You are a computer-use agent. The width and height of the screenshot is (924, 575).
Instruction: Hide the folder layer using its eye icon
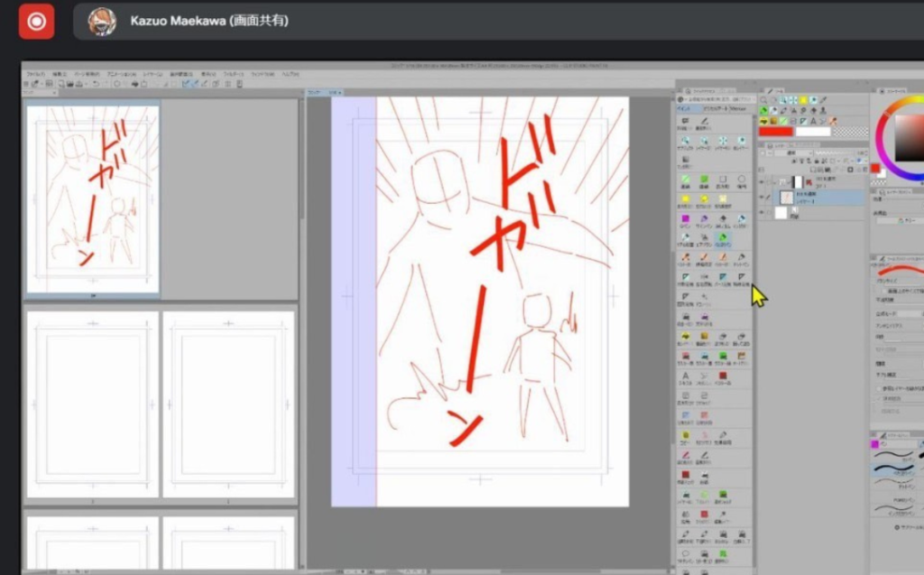click(762, 181)
